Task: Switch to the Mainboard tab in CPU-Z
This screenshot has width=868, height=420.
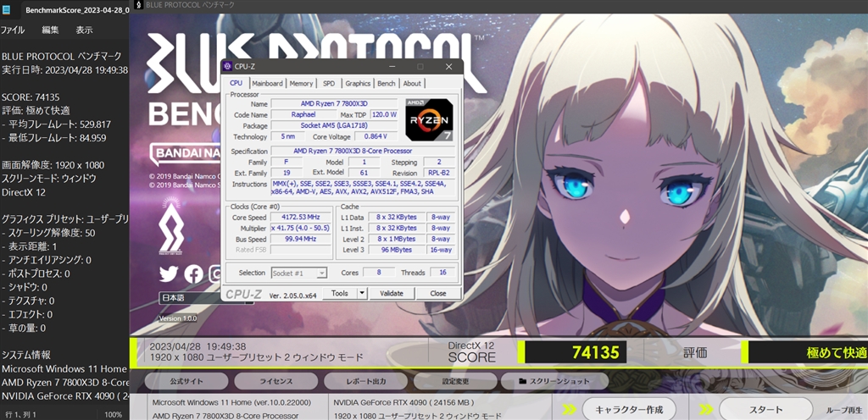Action: point(267,84)
